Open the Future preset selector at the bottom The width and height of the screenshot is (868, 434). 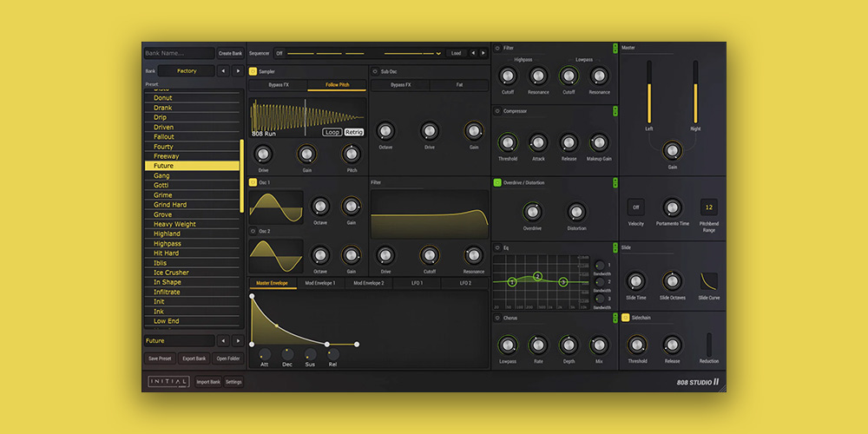[x=178, y=341]
